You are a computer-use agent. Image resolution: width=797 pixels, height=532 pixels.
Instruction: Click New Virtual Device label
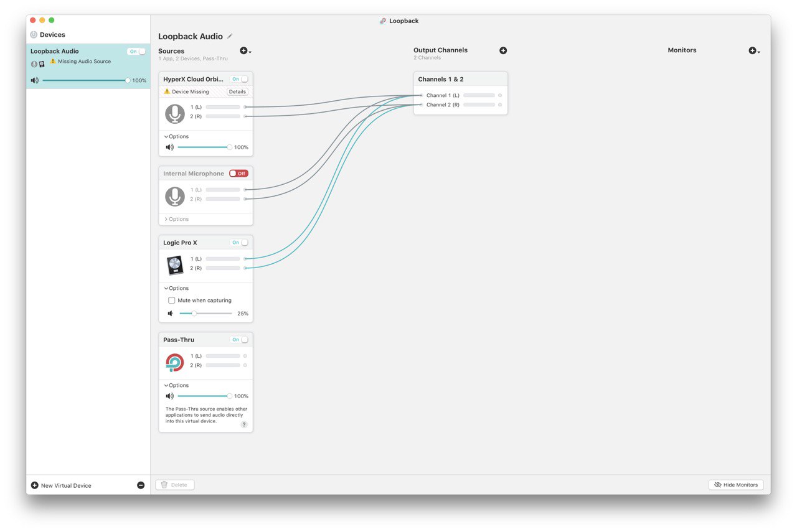pyautogui.click(x=66, y=485)
